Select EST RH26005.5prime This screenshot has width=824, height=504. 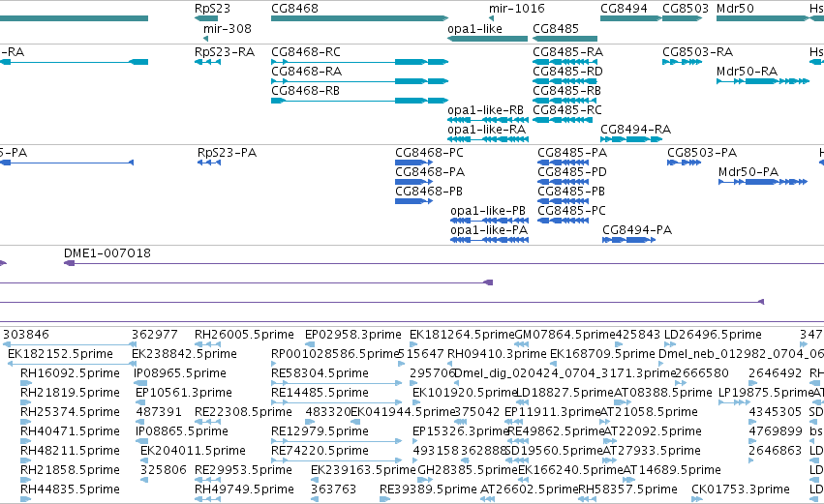244,335
